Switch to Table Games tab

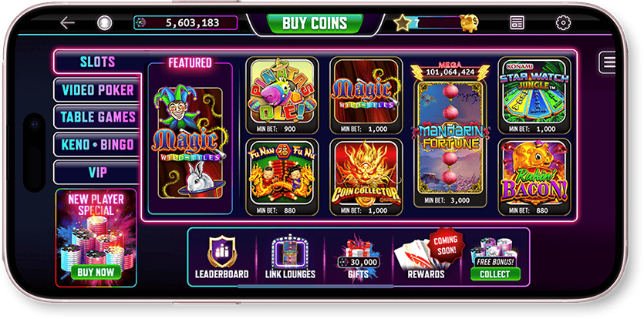[x=98, y=117]
